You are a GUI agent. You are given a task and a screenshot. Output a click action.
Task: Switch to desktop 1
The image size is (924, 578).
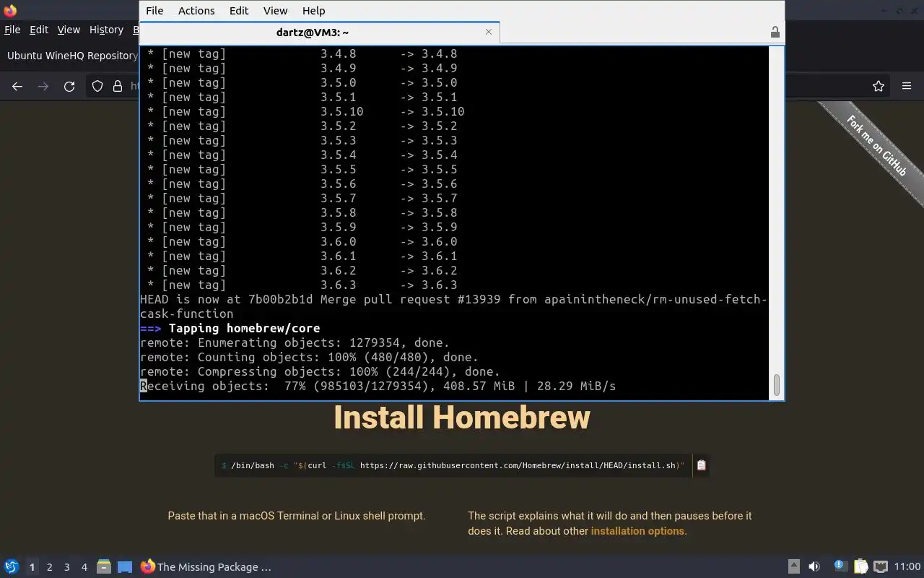click(x=32, y=567)
